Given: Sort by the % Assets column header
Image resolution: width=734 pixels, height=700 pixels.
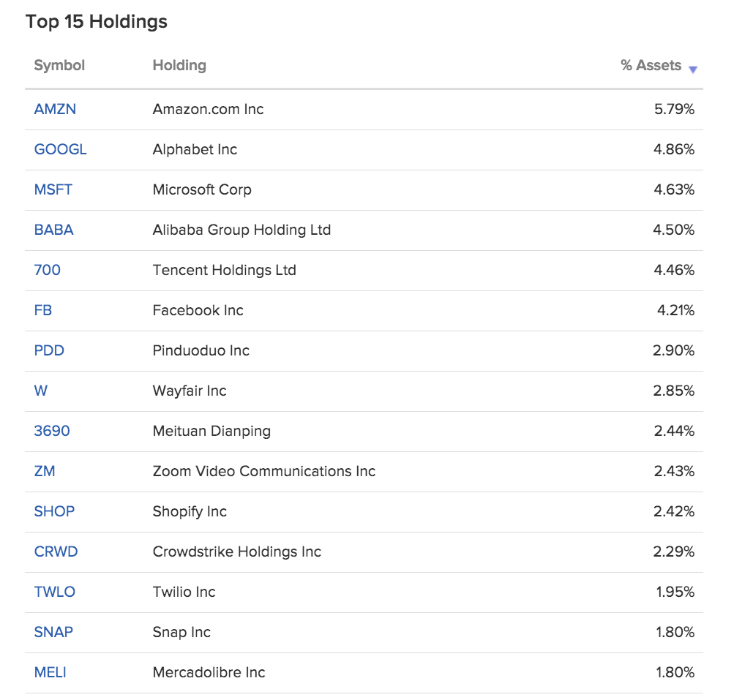Looking at the screenshot, I should tap(651, 65).
